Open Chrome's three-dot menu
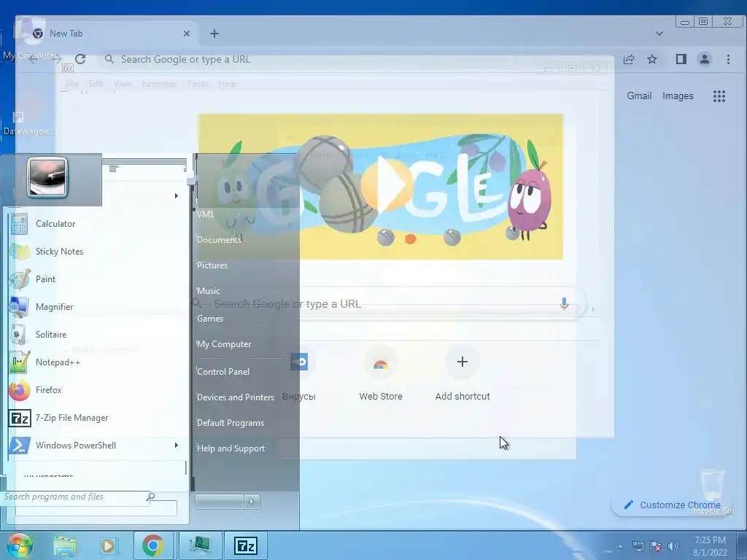747x560 pixels. coord(728,59)
